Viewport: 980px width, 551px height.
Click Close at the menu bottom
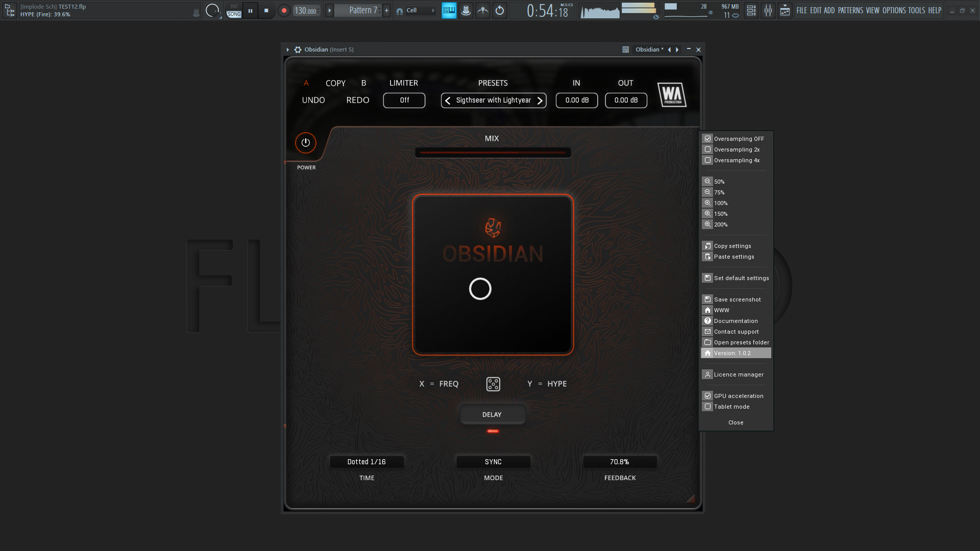[736, 422]
